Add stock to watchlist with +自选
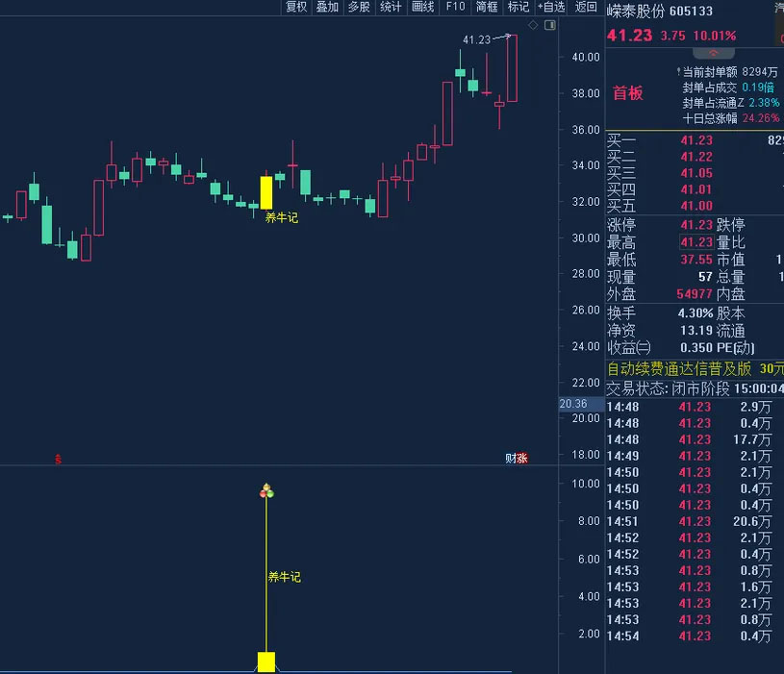The image size is (784, 674). [x=551, y=7]
